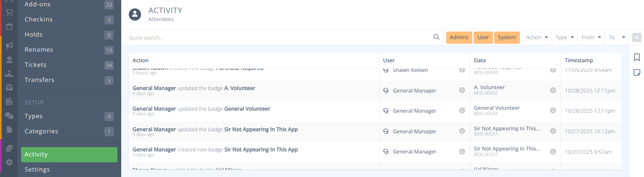Toggle the User filter
This screenshot has width=644, height=177.
pyautogui.click(x=483, y=37)
